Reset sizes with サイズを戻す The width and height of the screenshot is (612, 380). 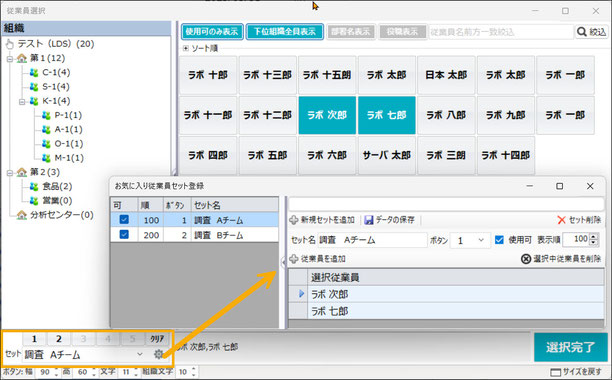point(576,372)
